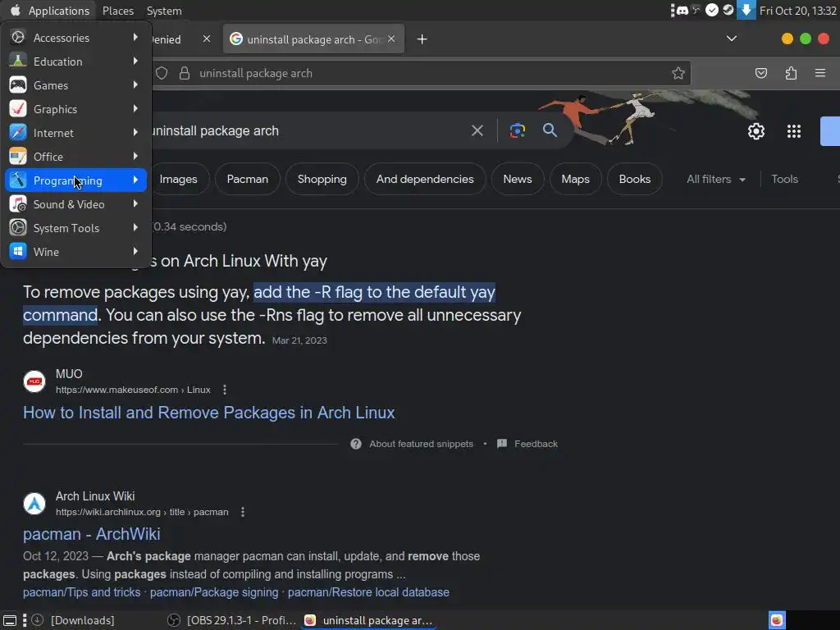Image resolution: width=840 pixels, height=630 pixels.
Task: Open the Google apps grid
Action: click(x=794, y=131)
